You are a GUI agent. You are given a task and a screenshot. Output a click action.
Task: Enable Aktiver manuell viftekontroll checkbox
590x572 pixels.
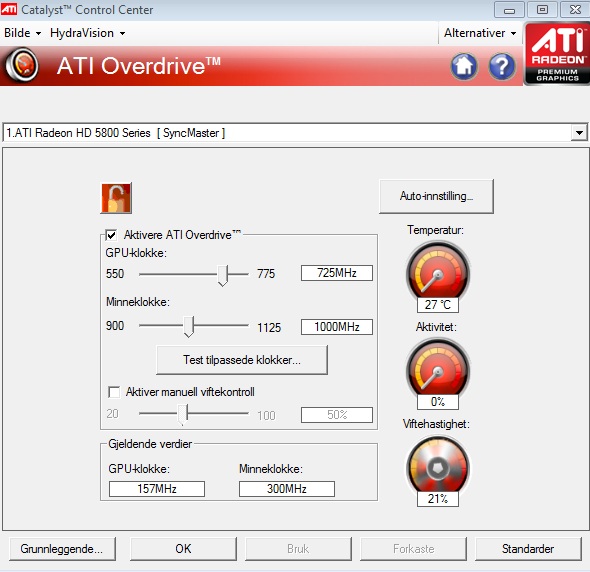coord(114,392)
